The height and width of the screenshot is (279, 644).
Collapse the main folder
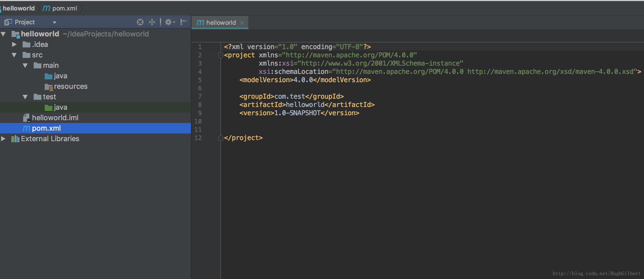(25, 65)
